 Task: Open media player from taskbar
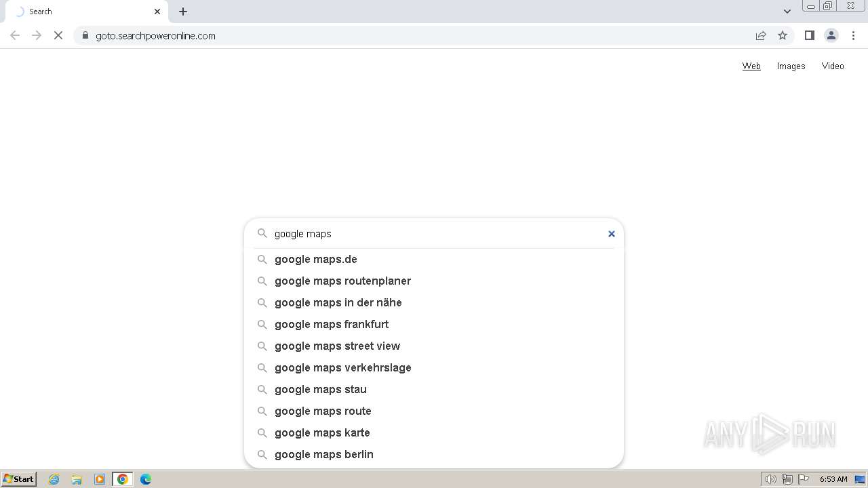tap(100, 479)
